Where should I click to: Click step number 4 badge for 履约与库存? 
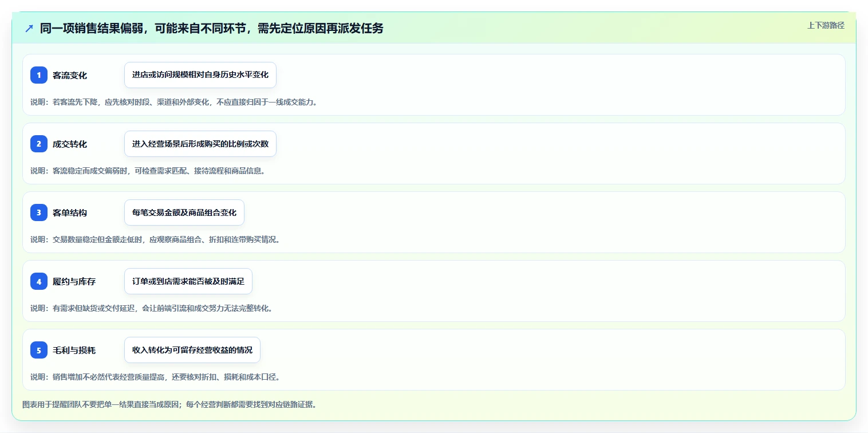(39, 281)
